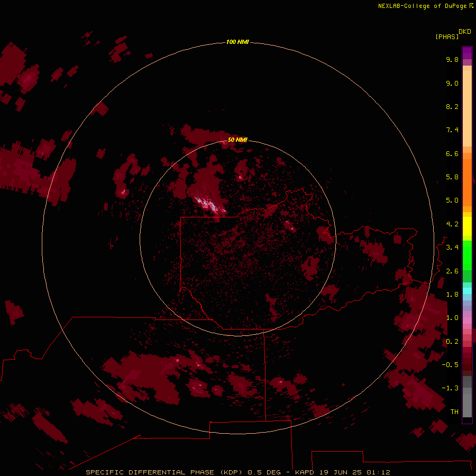Click the 8.2 legend value
Image resolution: width=476 pixels, height=476 pixels.
point(452,106)
